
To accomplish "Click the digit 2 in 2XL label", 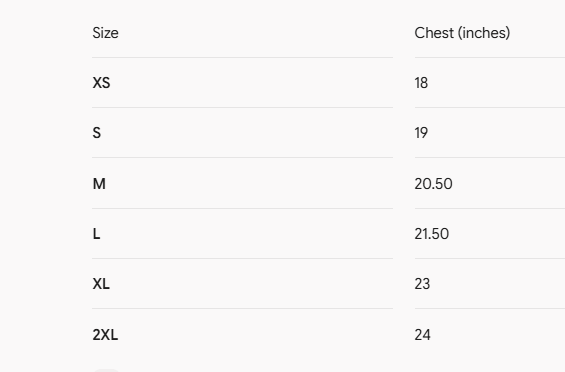I will [96, 335].
